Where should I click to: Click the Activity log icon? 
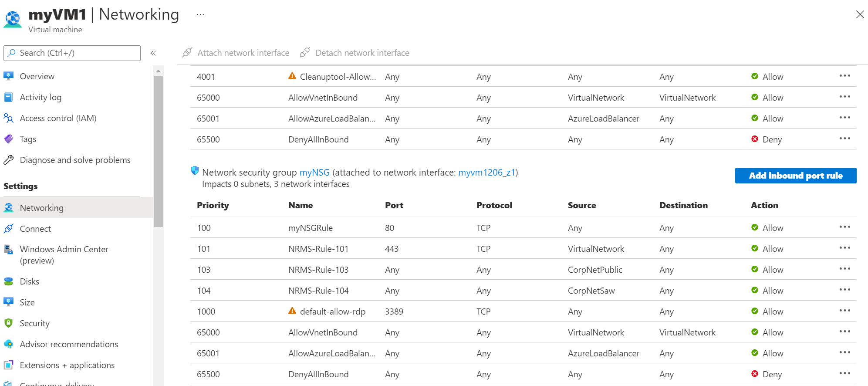pos(8,97)
